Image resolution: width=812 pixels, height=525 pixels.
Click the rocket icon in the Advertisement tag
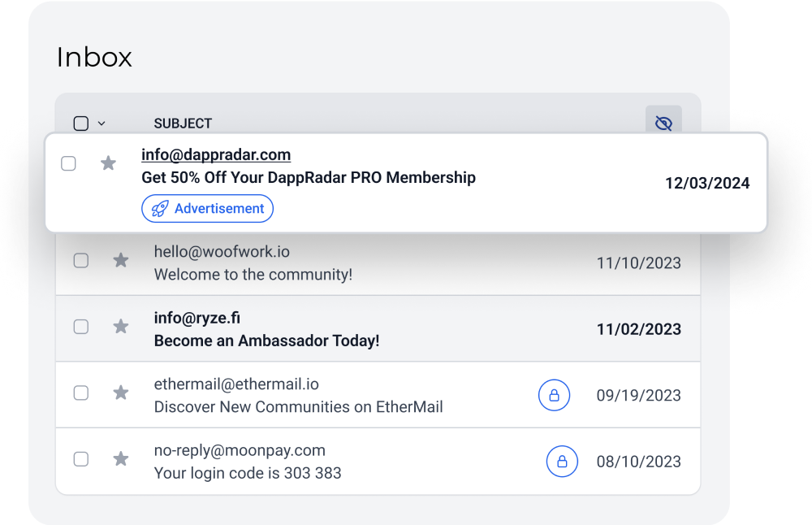point(159,209)
